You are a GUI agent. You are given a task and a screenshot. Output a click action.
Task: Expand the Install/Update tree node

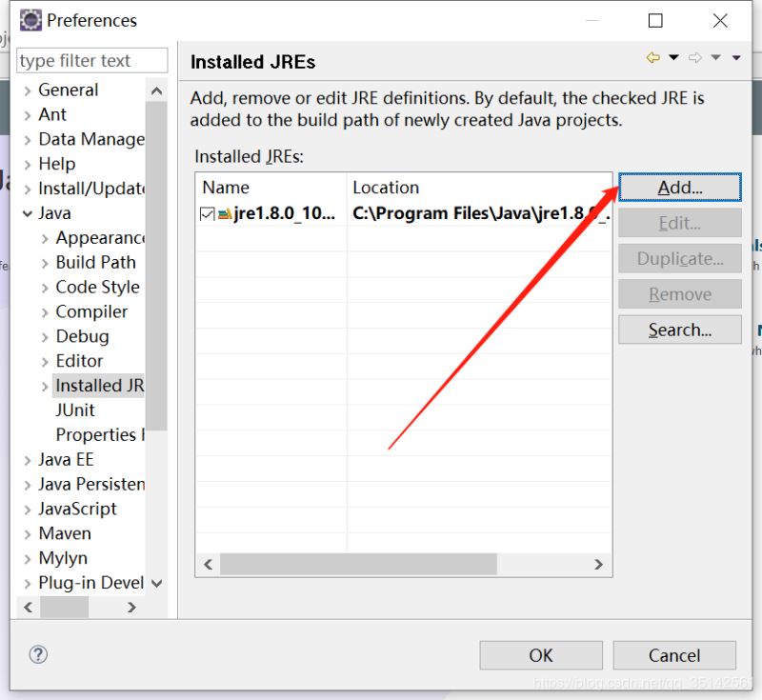[x=28, y=190]
